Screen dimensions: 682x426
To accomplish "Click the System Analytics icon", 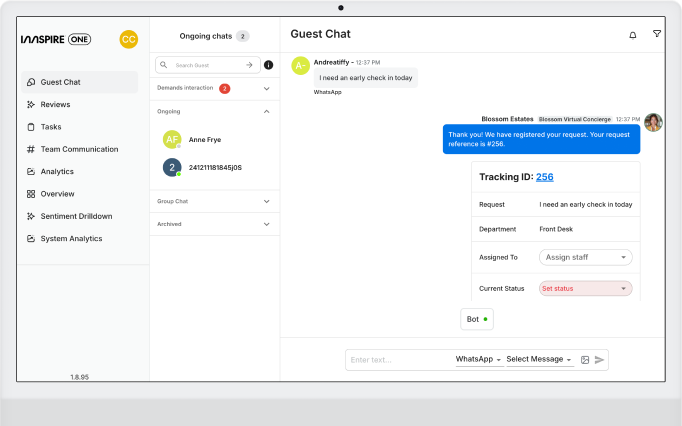I will pyautogui.click(x=31, y=238).
